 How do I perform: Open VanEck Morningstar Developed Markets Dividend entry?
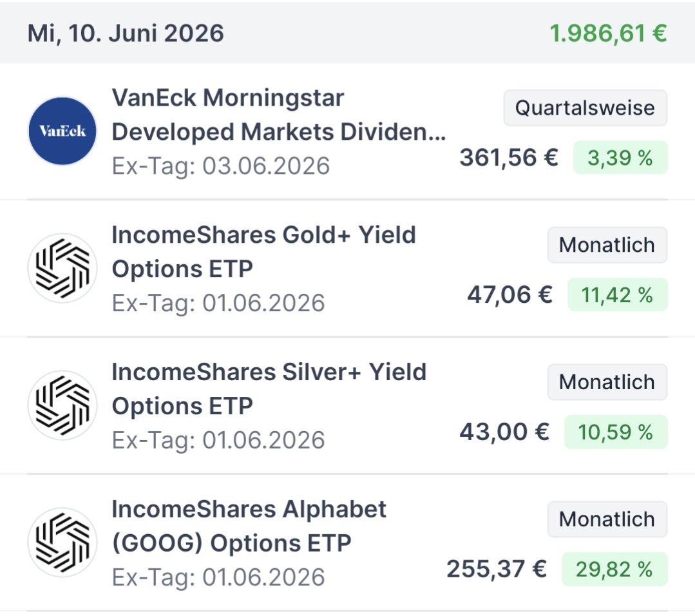348,131
